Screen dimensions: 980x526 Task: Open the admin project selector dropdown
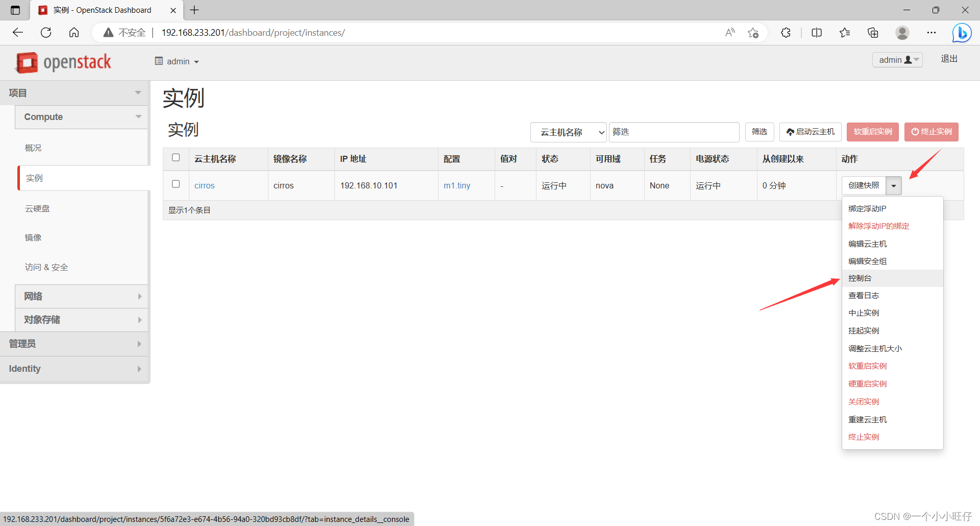[177, 61]
